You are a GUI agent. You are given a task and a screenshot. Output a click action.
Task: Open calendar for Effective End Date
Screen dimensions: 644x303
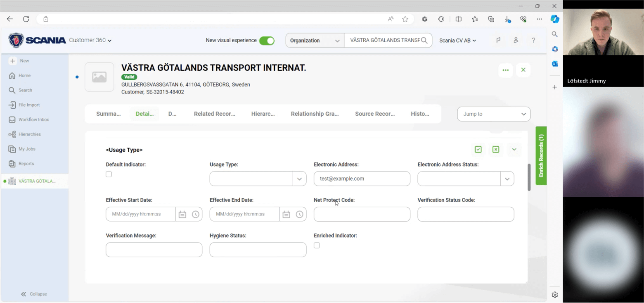coord(286,215)
